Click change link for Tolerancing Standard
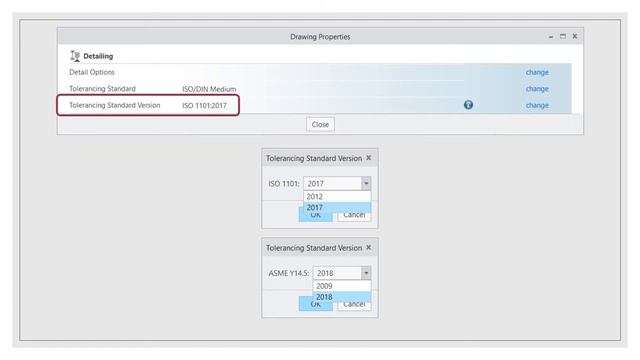Screen dimensions: 640x360 tap(537, 89)
